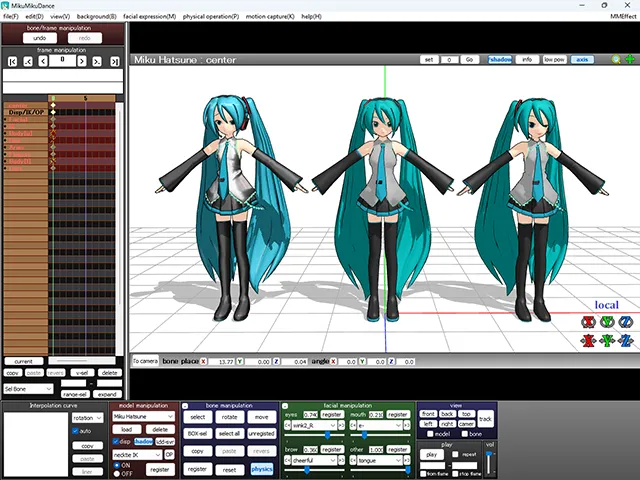The width and height of the screenshot is (640, 480).
Task: Previous brow morph arrow beside cheerful
Action: 287,460
